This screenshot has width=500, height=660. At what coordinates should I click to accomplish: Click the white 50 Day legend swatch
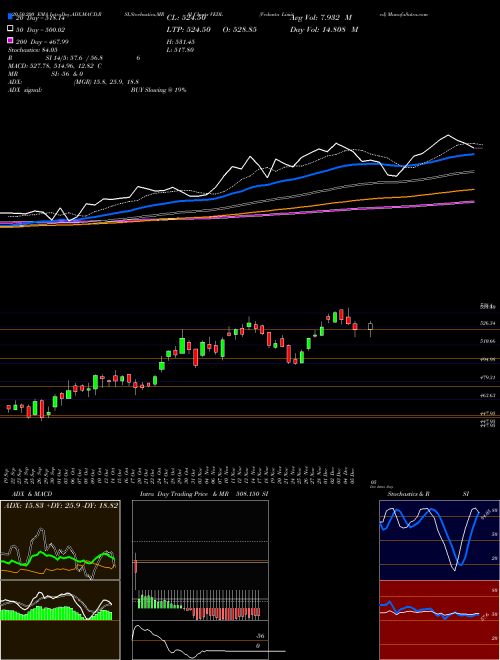[11, 29]
